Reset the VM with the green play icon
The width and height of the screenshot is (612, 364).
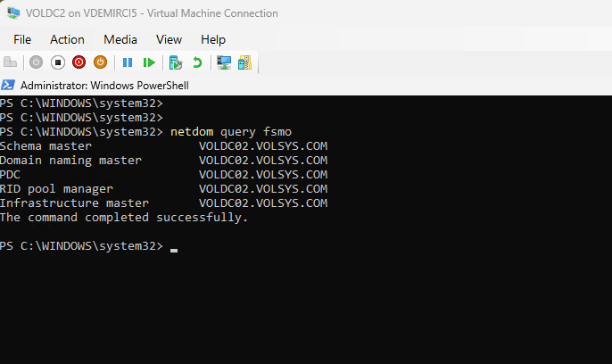pos(149,62)
